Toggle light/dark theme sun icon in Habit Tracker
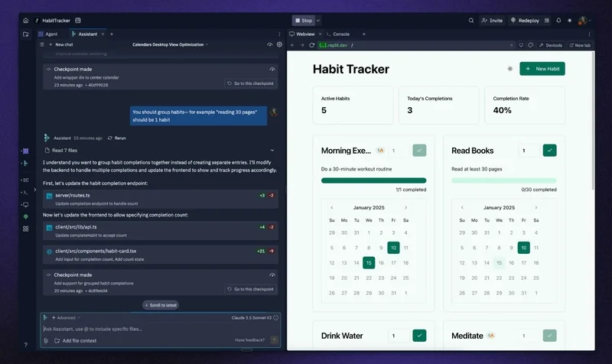The width and height of the screenshot is (612, 364). [x=509, y=69]
